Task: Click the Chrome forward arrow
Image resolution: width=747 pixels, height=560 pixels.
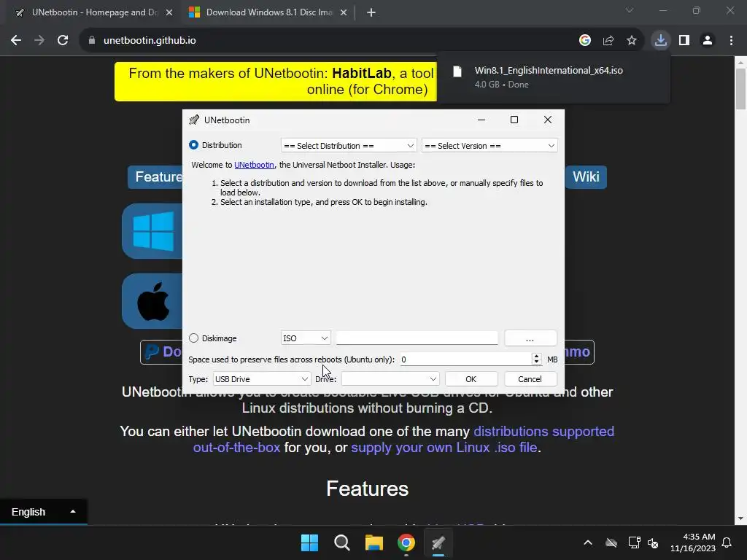Action: [39, 41]
